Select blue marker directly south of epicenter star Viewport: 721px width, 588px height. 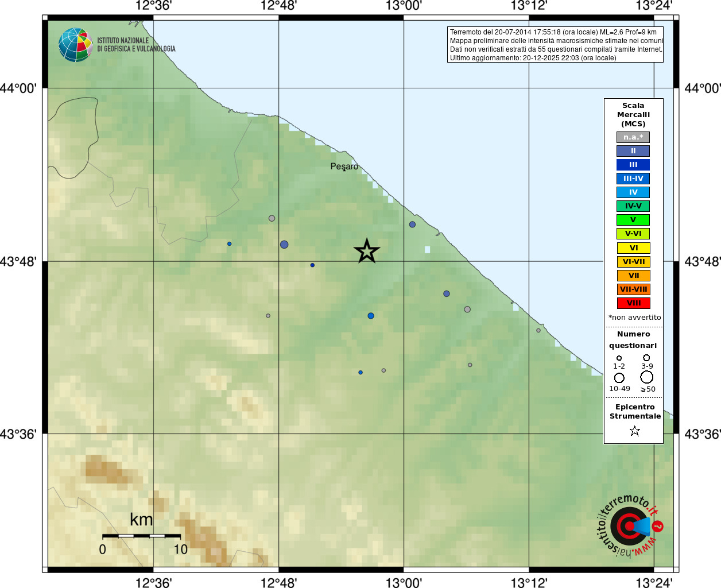pos(371,316)
